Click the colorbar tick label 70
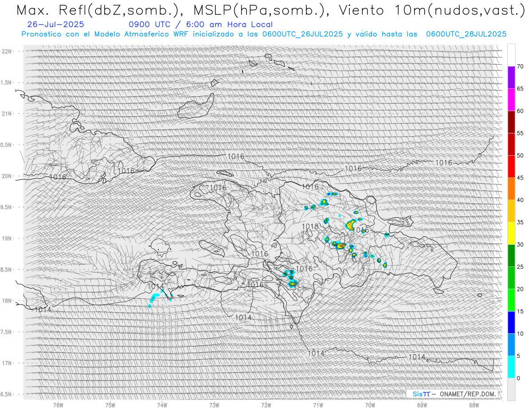The image size is (532, 411). coord(520,67)
